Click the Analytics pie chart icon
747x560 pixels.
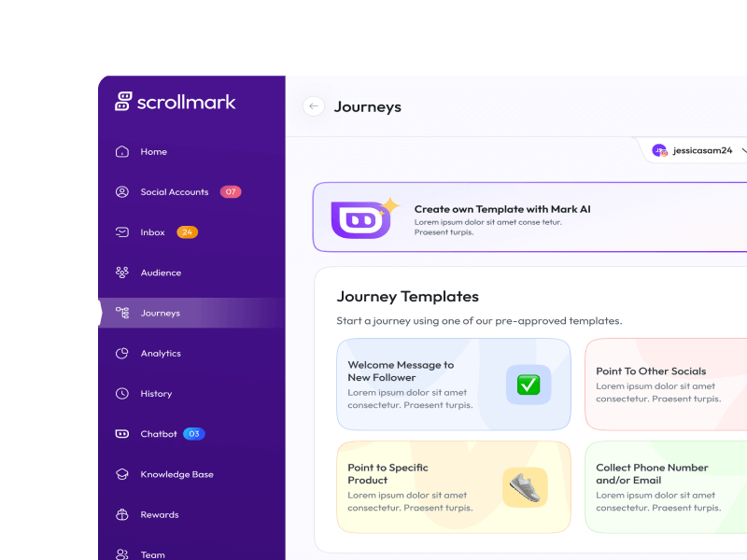tap(122, 354)
